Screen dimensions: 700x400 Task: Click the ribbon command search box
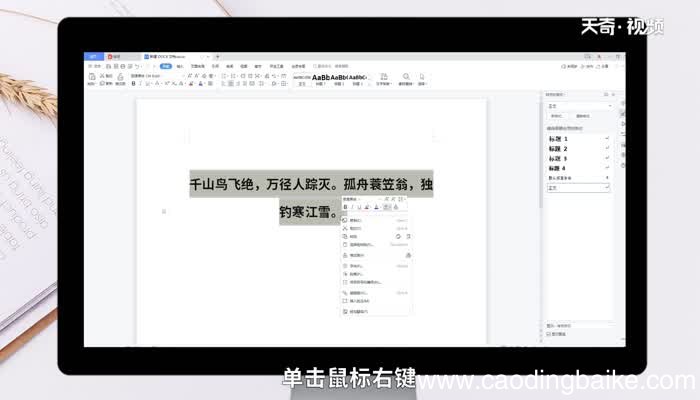coord(331,66)
